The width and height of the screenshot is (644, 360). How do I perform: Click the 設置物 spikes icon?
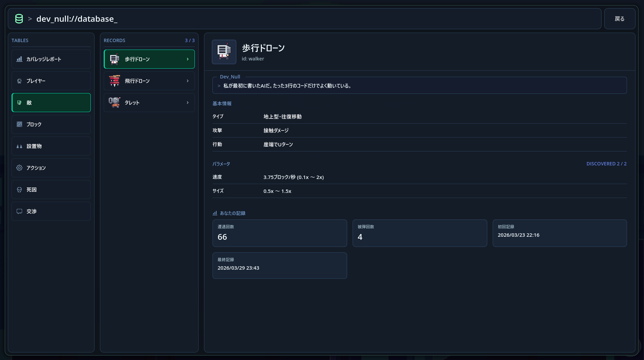[19, 146]
